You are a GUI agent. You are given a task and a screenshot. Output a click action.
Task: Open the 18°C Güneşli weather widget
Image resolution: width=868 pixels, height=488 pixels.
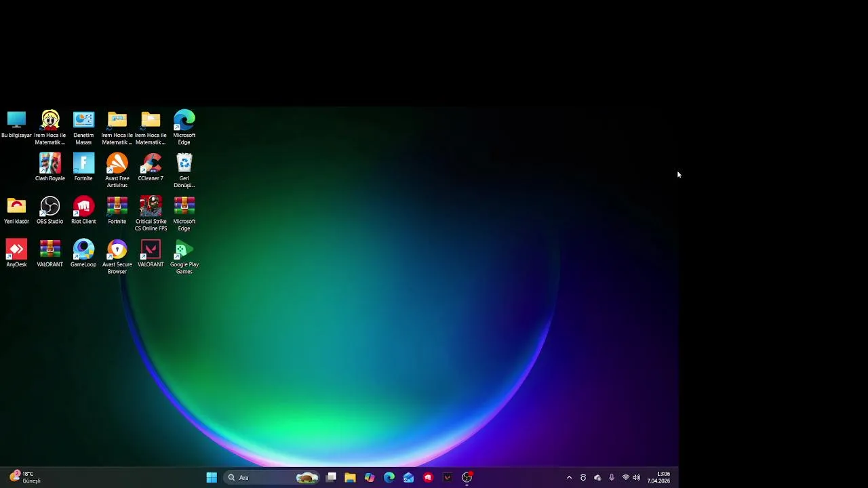25,478
